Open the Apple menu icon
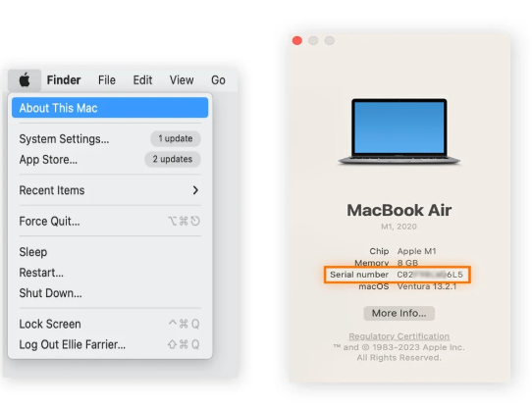This screenshot has height=407, width=532. [x=25, y=80]
